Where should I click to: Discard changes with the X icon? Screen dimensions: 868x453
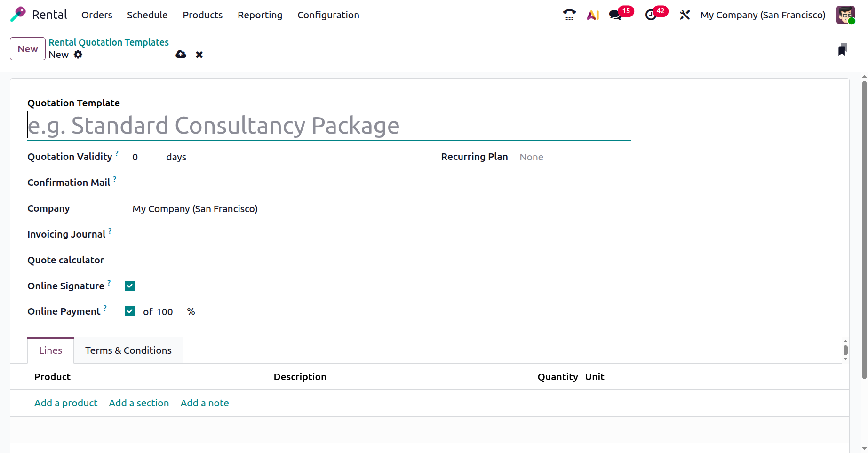[x=199, y=55]
